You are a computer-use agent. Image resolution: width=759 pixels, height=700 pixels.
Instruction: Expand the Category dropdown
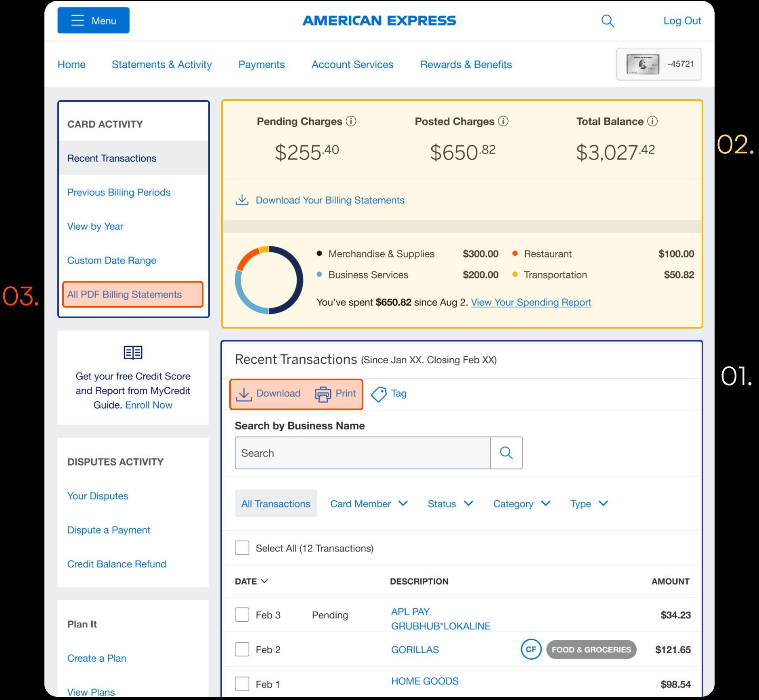522,504
